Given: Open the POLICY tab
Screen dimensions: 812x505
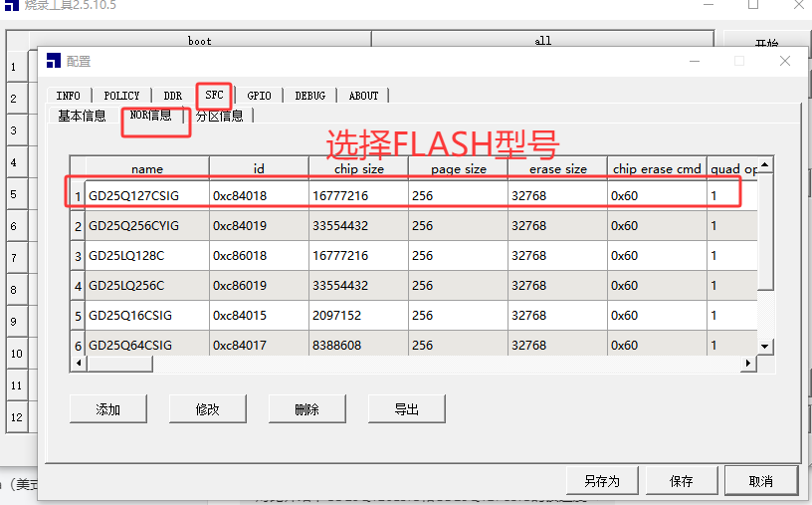Looking at the screenshot, I should [121, 96].
